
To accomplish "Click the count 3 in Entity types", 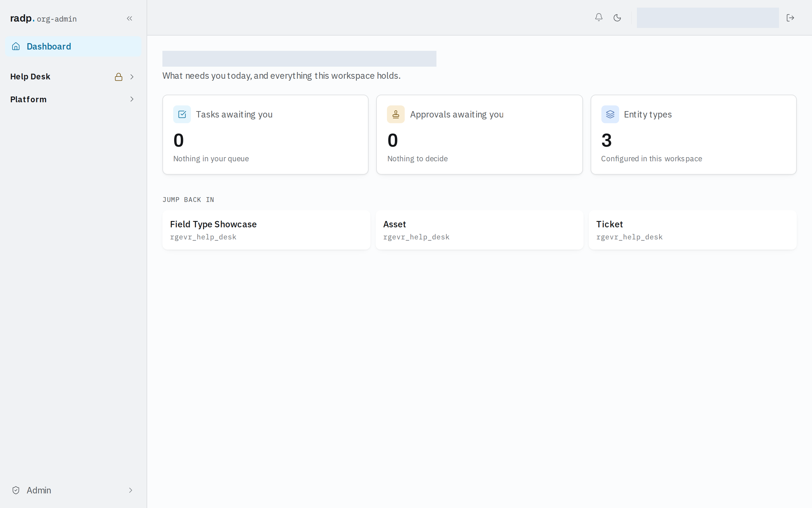I will pos(606,140).
